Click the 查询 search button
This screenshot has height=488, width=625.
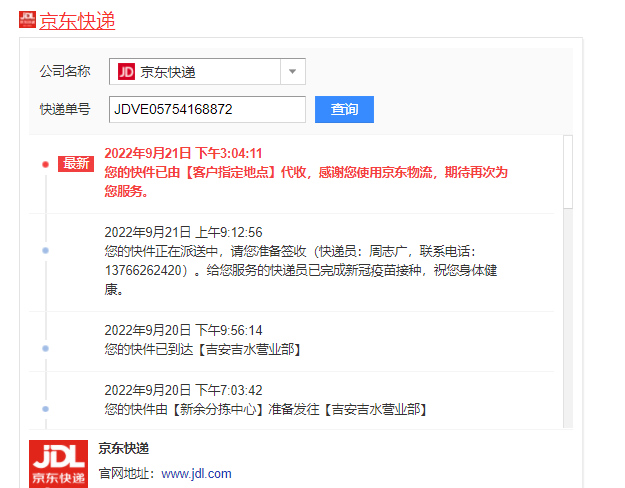[x=344, y=109]
